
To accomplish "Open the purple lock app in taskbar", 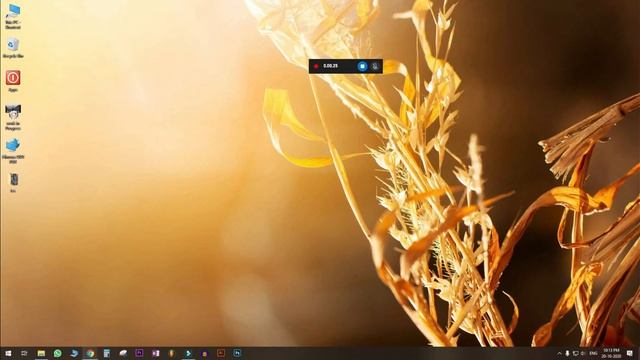I will pyautogui.click(x=204, y=353).
